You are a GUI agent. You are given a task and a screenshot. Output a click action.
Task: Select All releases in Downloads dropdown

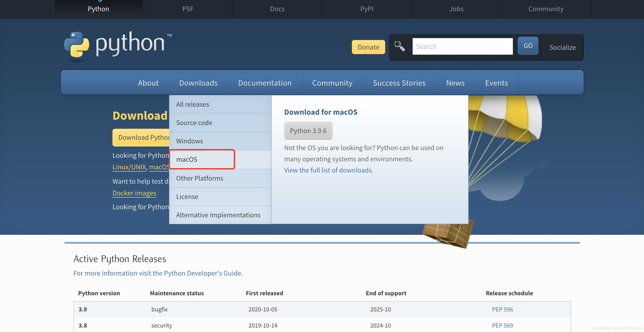[x=220, y=104]
